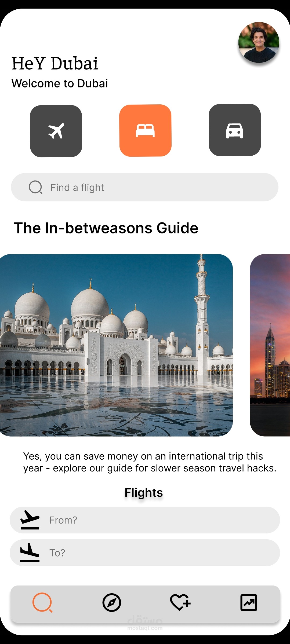The height and width of the screenshot is (644, 290).
Task: Open the heart-plus favorites tab
Action: coord(180,603)
